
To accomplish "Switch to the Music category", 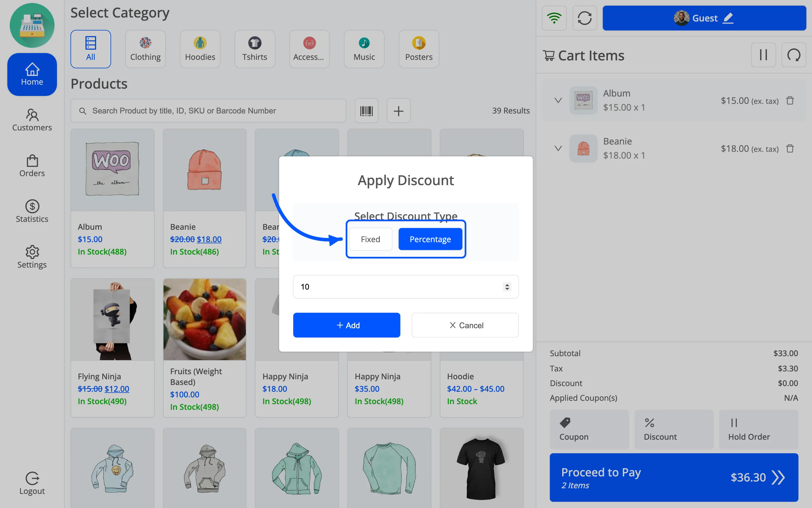I will tap(364, 49).
